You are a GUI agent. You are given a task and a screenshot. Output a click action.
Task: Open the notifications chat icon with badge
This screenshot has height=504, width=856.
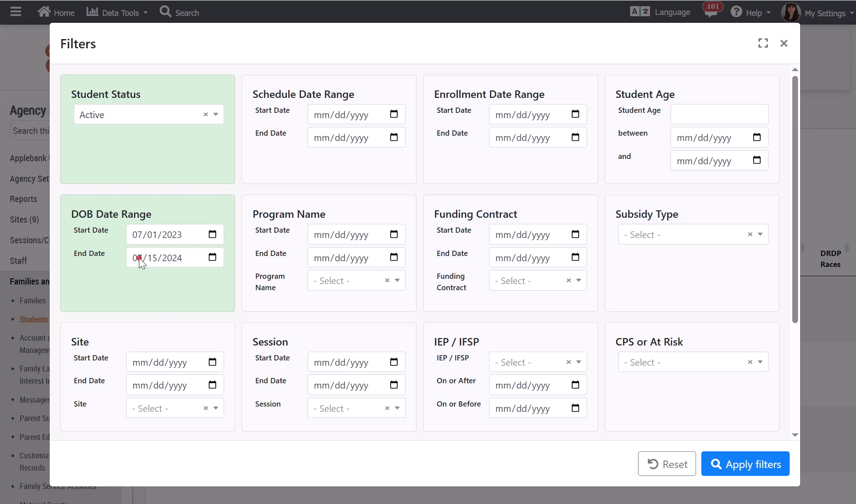[x=711, y=12]
